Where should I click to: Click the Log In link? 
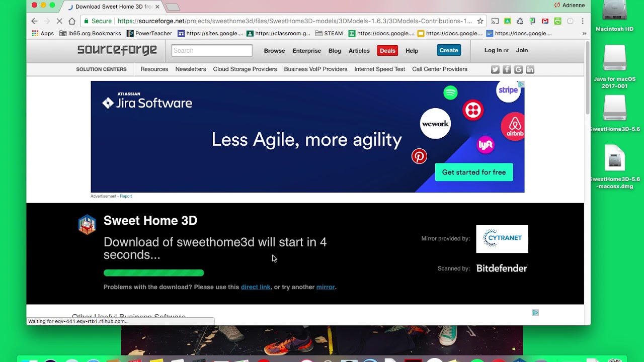pos(493,50)
